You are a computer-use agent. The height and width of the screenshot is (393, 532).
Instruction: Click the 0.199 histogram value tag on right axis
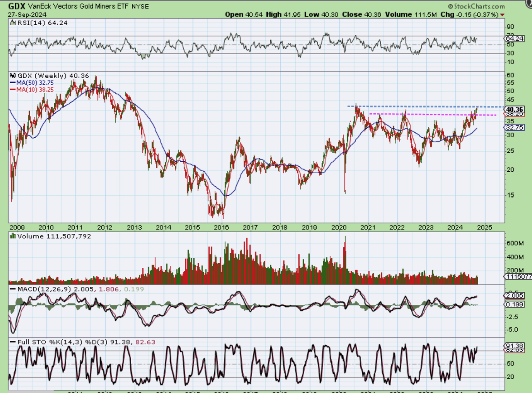(514, 304)
